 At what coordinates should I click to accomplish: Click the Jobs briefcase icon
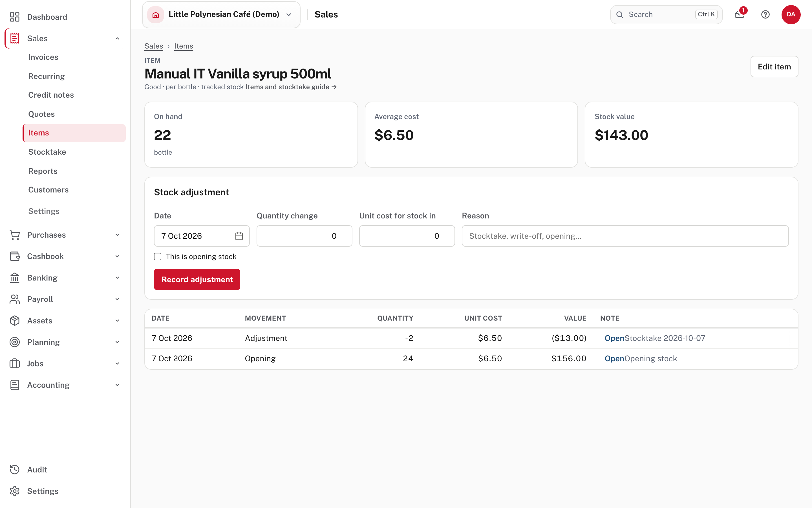pyautogui.click(x=14, y=364)
